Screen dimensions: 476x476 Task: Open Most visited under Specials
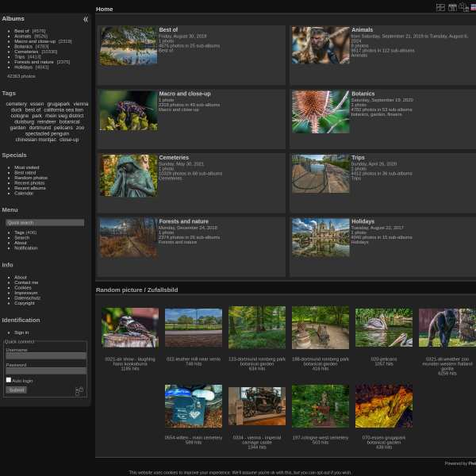[x=27, y=167]
